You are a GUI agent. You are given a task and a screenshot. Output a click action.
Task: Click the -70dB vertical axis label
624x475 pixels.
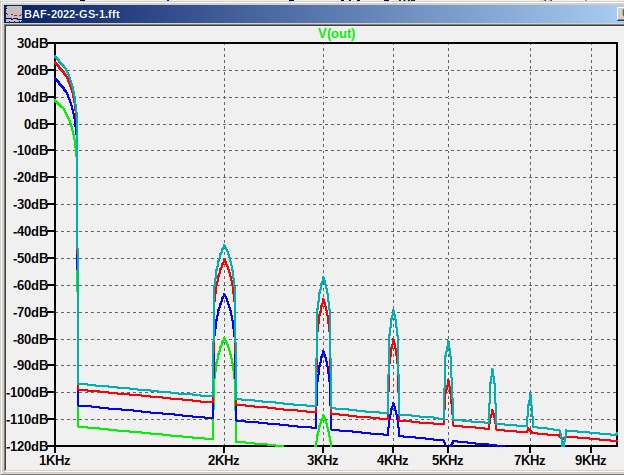coord(31,312)
